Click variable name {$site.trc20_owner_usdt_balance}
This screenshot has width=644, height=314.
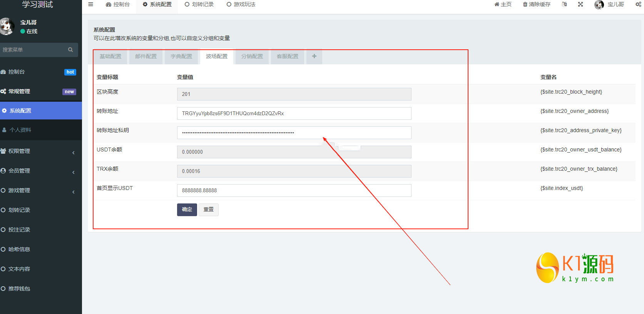[x=581, y=150]
